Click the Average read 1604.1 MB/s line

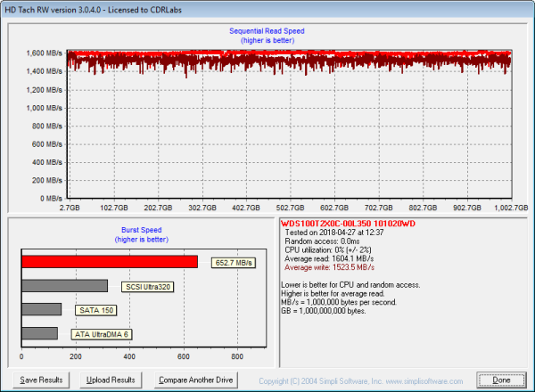click(x=327, y=258)
